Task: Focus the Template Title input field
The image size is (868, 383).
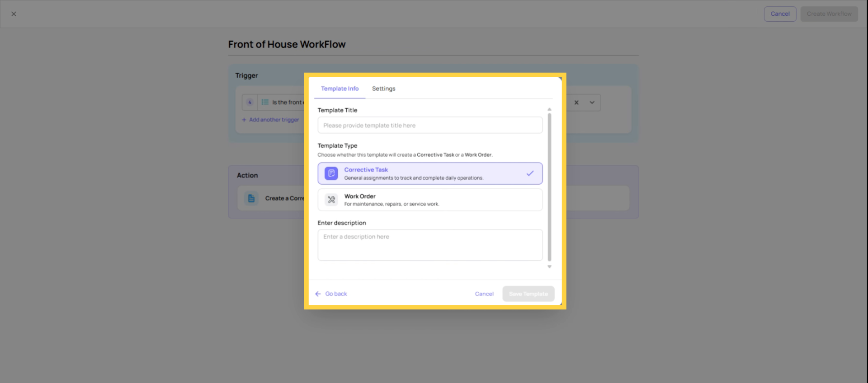Action: (429, 126)
